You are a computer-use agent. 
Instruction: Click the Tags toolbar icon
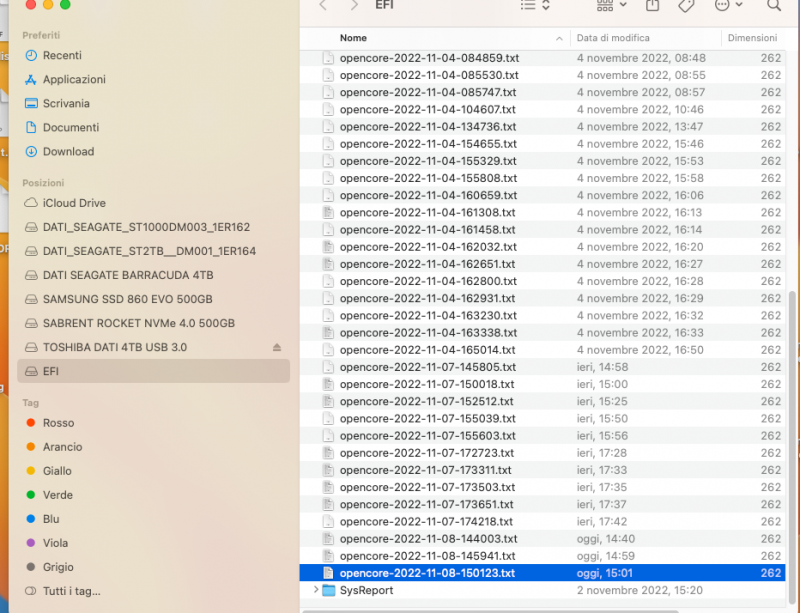pyautogui.click(x=686, y=5)
